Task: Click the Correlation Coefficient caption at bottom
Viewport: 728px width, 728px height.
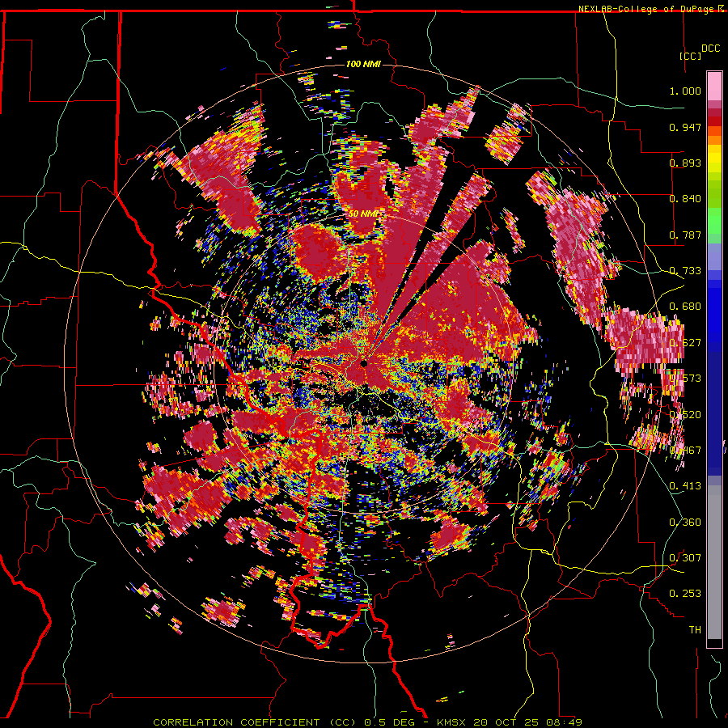Action: tap(367, 722)
